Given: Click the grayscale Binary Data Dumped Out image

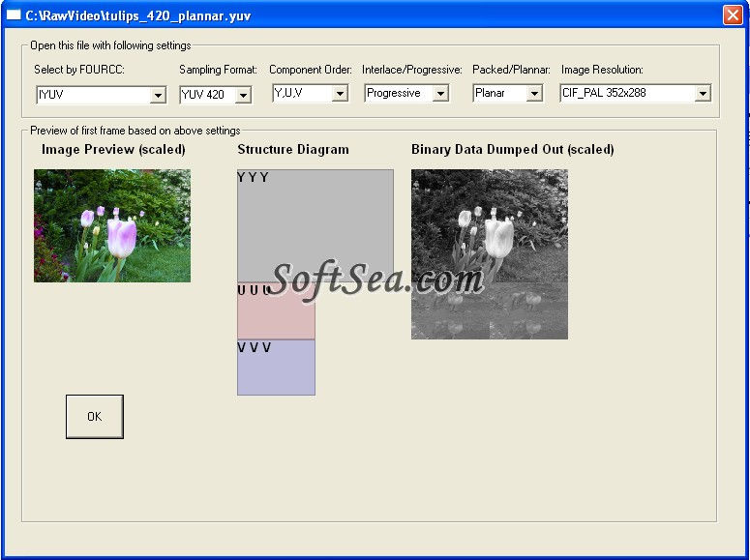Looking at the screenshot, I should coord(490,254).
